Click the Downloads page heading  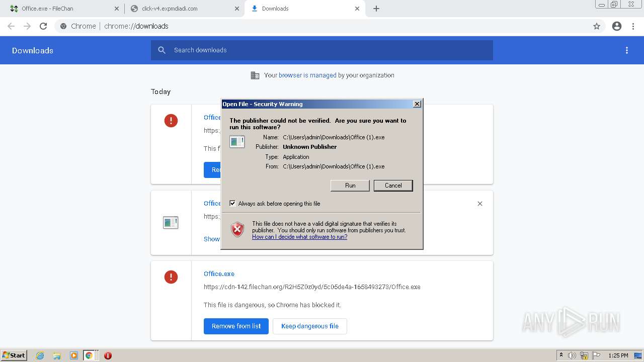tap(33, 50)
